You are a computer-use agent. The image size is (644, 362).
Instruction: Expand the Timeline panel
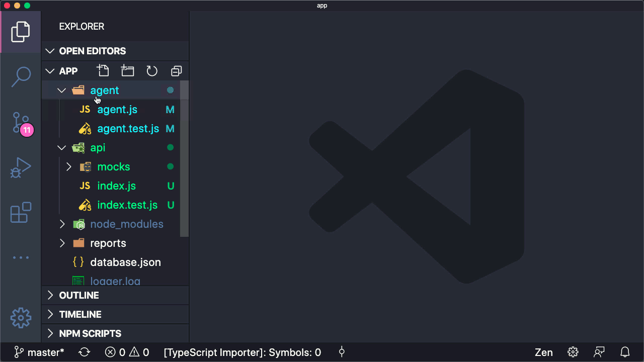[115, 314]
